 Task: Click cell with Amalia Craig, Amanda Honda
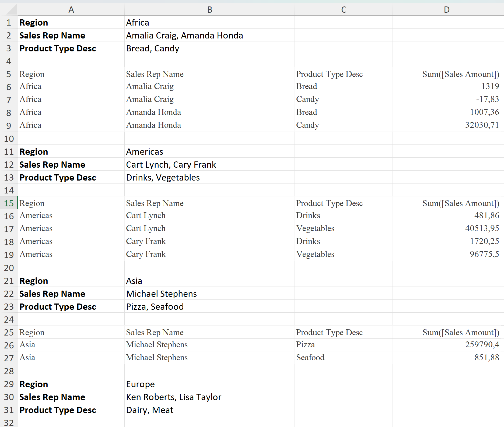click(184, 36)
